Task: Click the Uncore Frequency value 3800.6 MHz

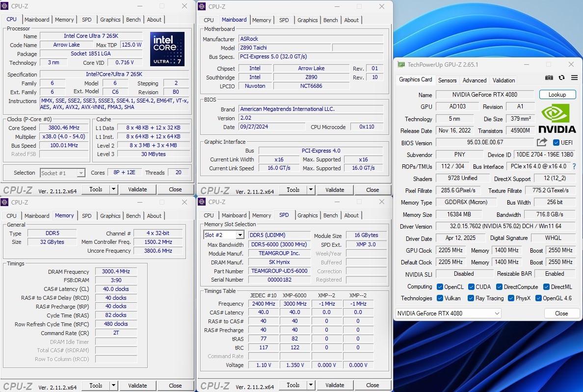Action: point(158,251)
